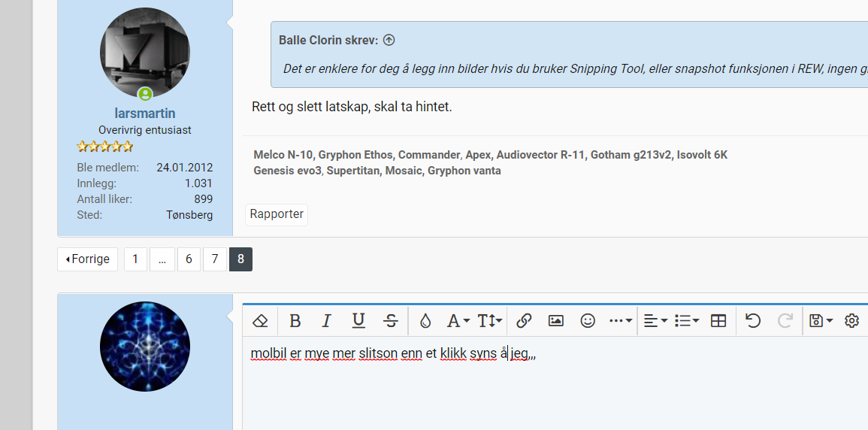The image size is (868, 430).
Task: Open the text color droplet picker
Action: point(425,320)
